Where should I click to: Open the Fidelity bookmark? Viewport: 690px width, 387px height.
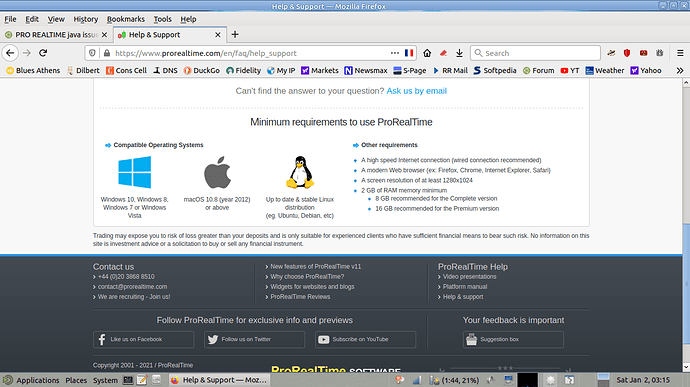point(243,70)
